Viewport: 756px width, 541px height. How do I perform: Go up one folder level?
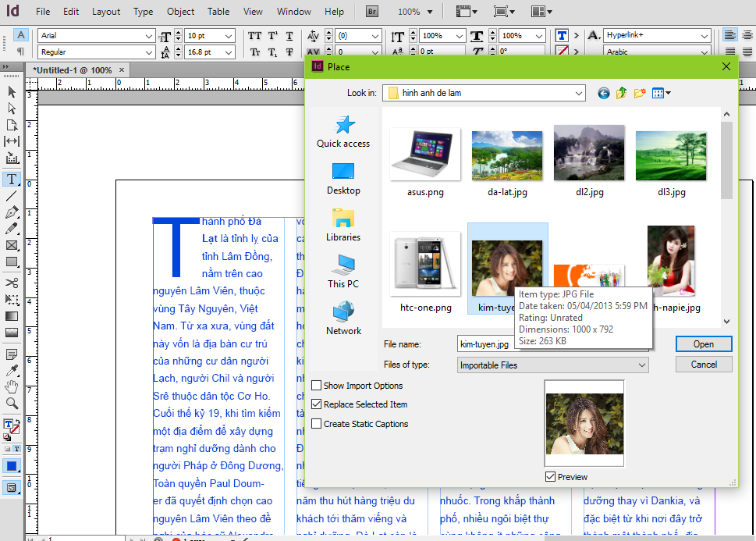[x=622, y=93]
